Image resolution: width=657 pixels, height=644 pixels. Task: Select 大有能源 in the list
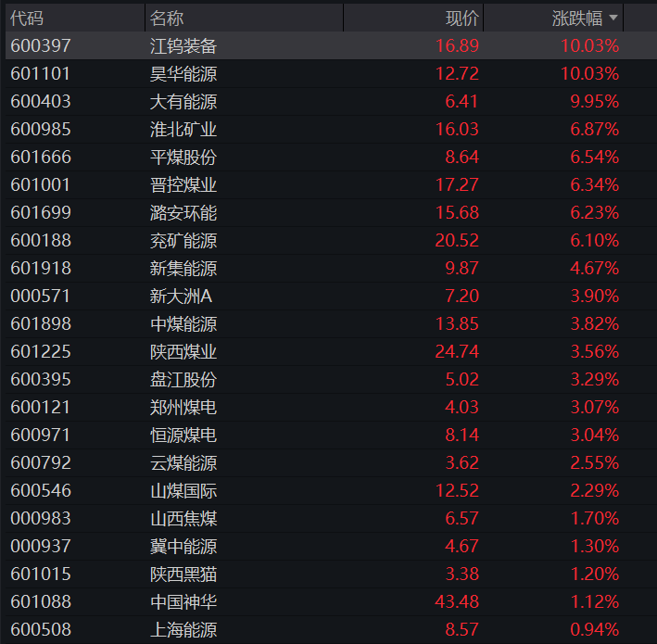[183, 101]
